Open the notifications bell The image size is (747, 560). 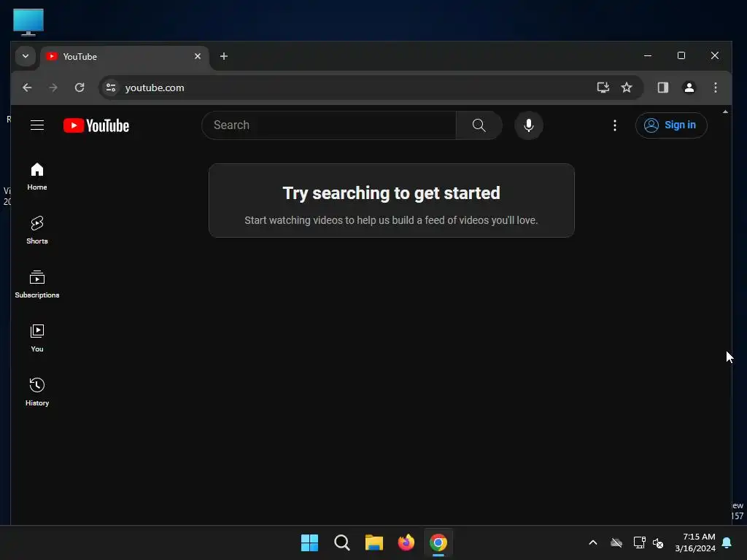coord(727,542)
